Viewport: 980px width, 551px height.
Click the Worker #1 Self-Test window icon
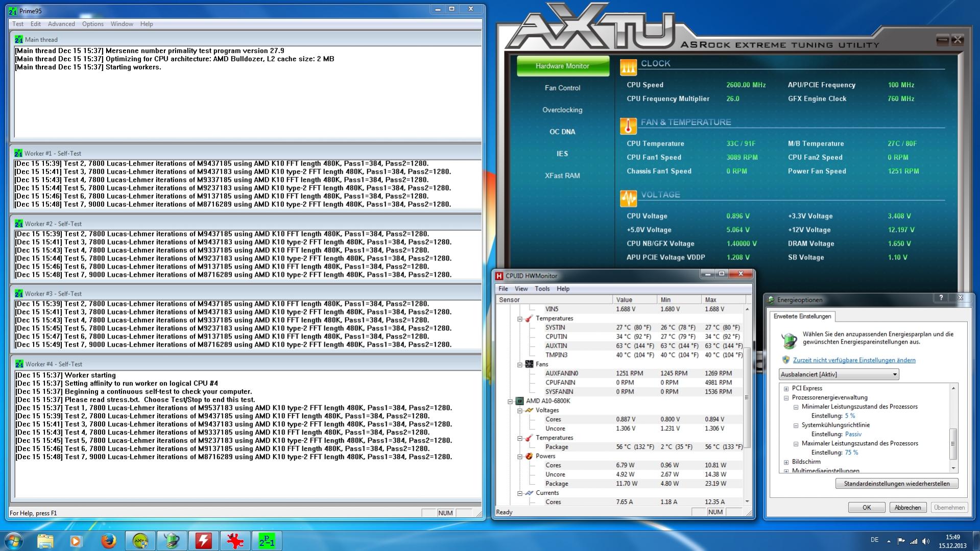tap(19, 153)
